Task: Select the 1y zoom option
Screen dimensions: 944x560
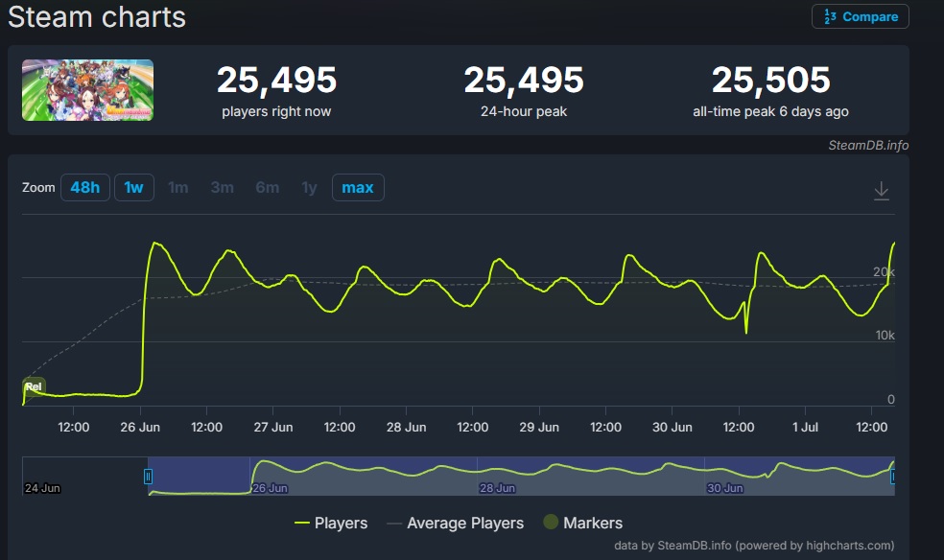Action: point(310,188)
